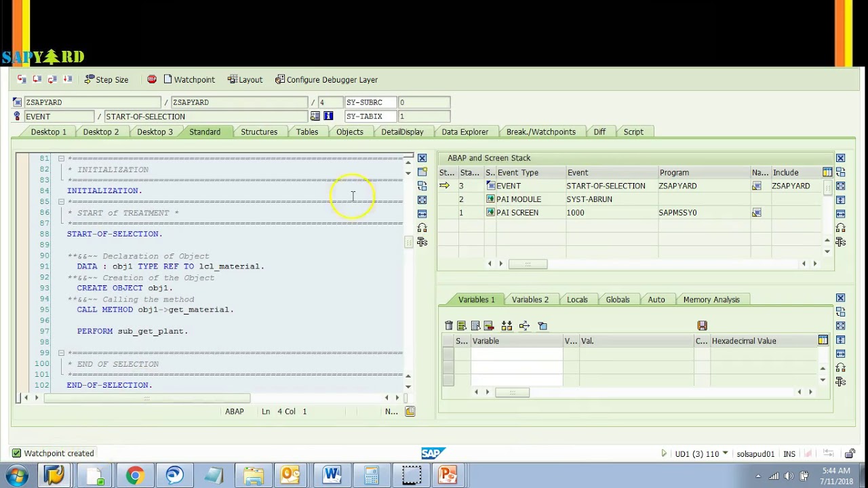Image resolution: width=868 pixels, height=488 pixels.
Task: Click the program info icon beside ZSAPYARD field
Action: click(x=17, y=102)
